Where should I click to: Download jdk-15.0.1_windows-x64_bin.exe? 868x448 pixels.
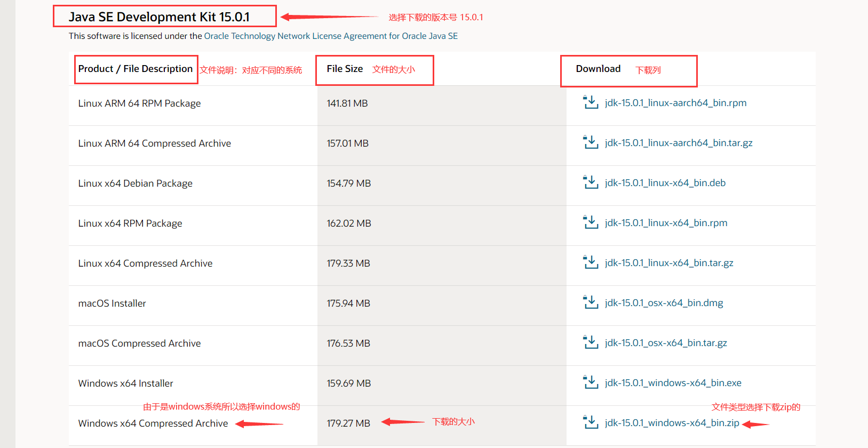coord(673,383)
